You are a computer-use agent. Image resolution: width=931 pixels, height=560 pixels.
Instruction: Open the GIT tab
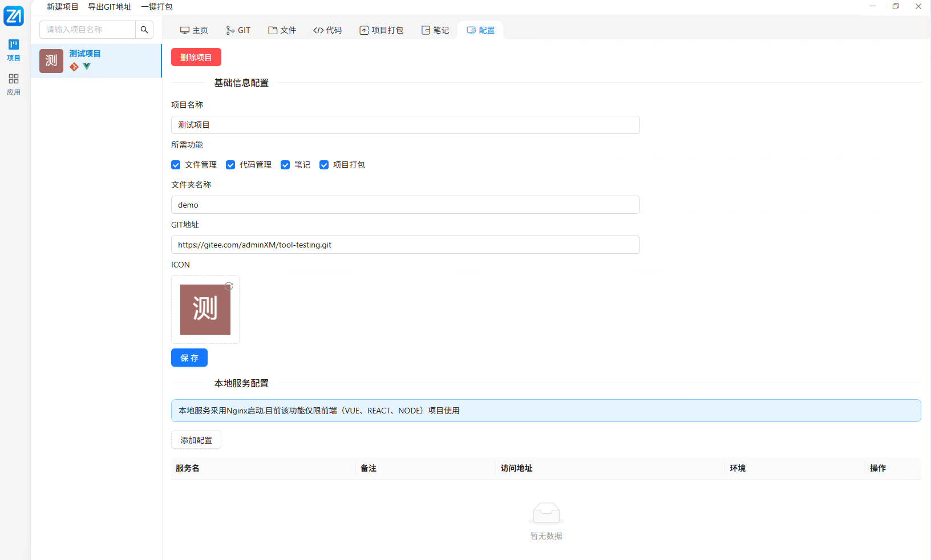pos(238,30)
